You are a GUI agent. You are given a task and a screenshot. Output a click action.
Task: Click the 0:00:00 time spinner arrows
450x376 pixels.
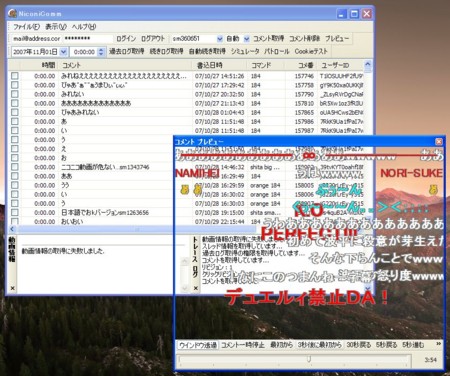pyautogui.click(x=101, y=52)
